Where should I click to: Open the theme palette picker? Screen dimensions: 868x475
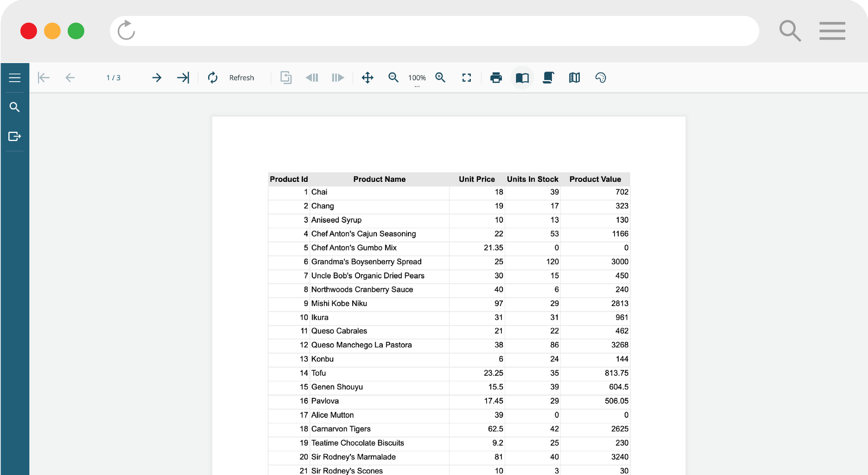601,77
